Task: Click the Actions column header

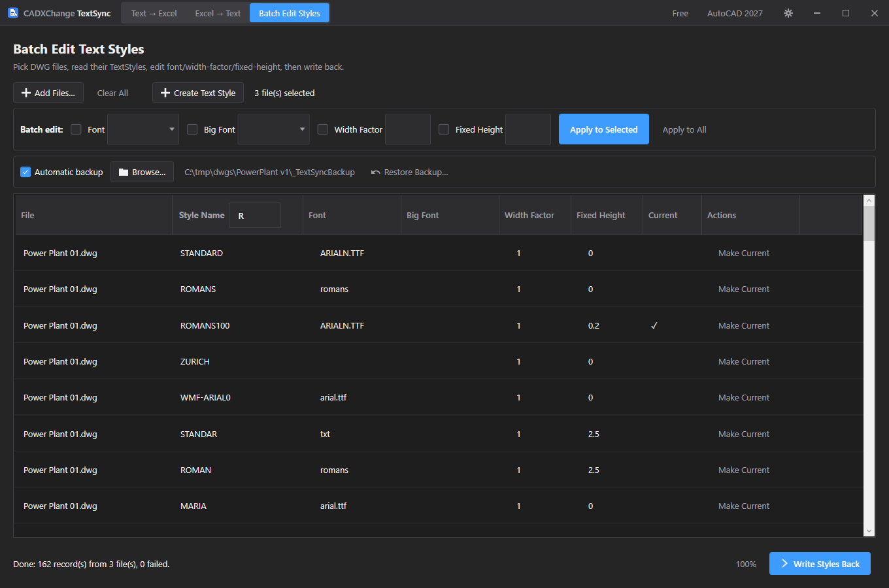Action: point(751,215)
